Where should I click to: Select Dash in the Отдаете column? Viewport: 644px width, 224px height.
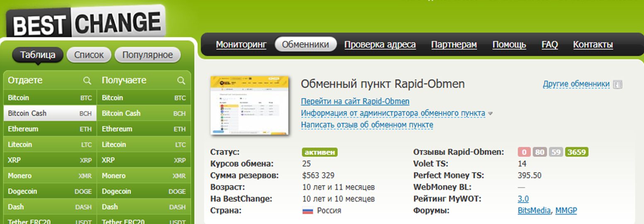click(x=50, y=207)
